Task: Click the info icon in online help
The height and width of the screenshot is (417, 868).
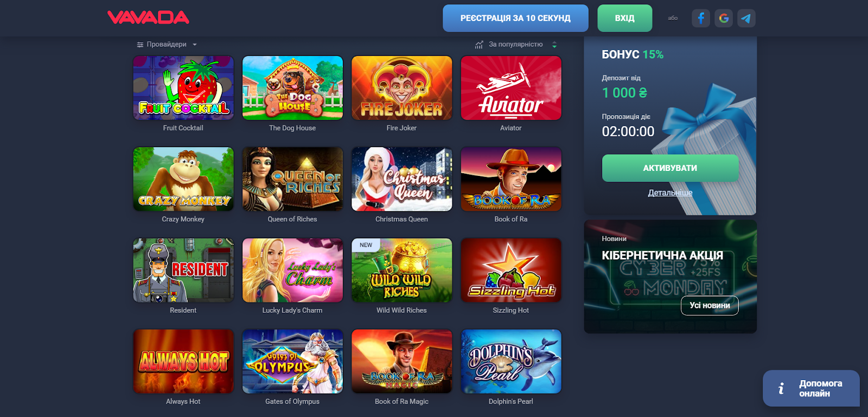Action: point(781,388)
